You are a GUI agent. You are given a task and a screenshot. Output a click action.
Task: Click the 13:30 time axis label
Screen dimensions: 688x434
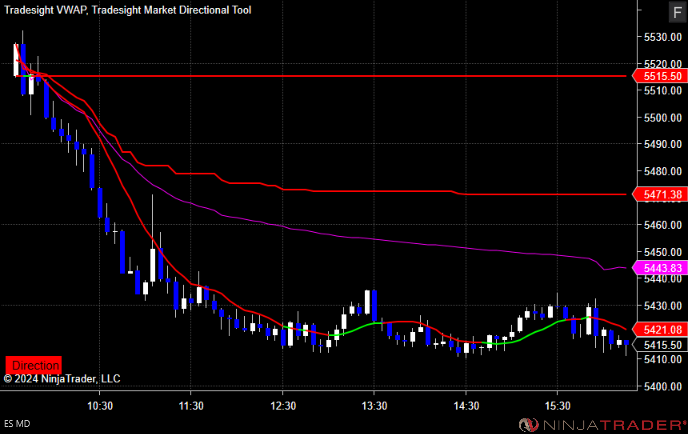pos(374,405)
